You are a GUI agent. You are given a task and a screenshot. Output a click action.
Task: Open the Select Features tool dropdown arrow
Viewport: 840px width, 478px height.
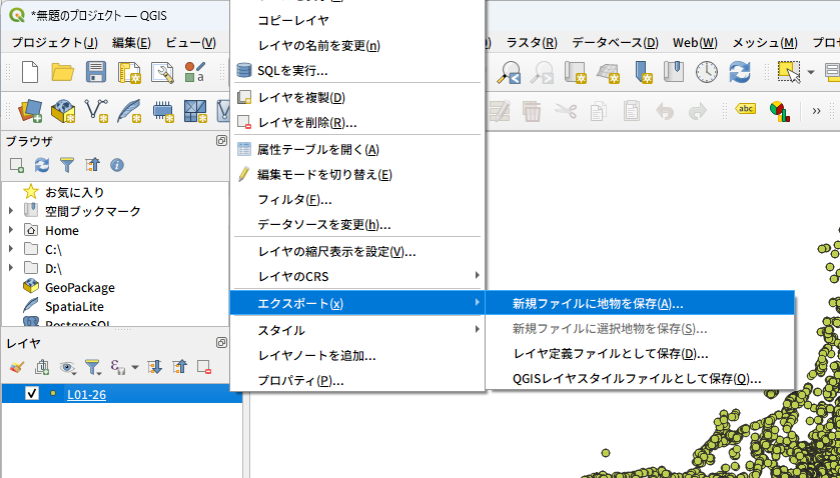tap(811, 72)
